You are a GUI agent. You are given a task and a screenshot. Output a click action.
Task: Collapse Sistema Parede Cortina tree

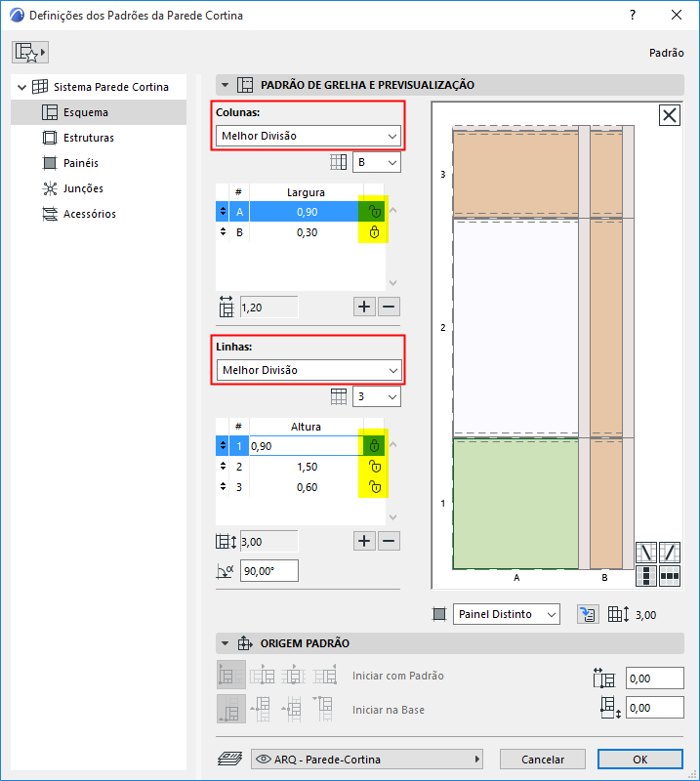[21, 88]
